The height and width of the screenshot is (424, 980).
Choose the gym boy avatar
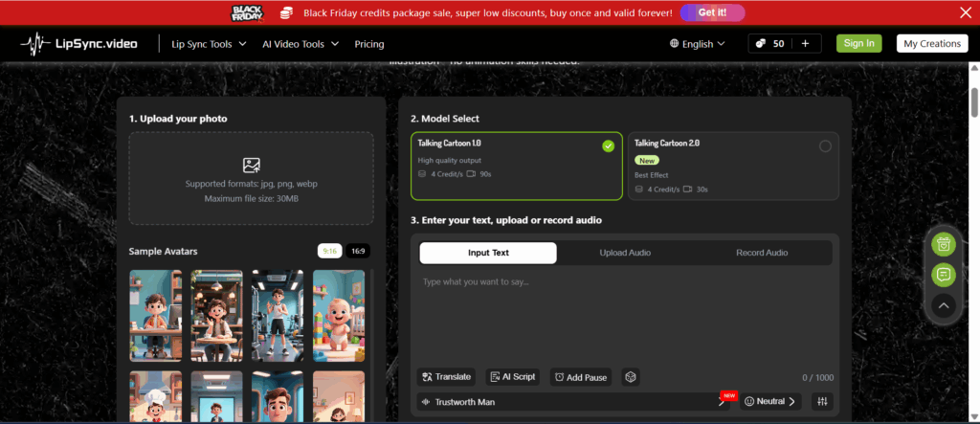pos(278,315)
